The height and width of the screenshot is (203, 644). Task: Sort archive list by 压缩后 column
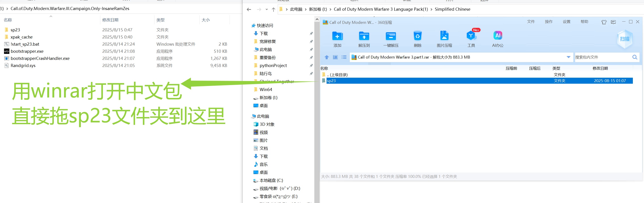click(x=535, y=68)
